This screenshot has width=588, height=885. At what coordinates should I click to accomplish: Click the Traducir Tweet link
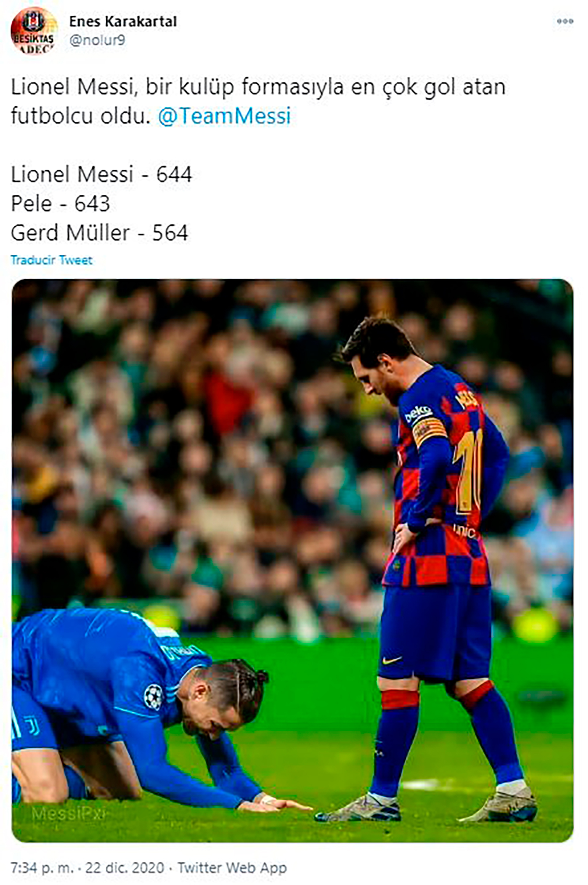51,260
